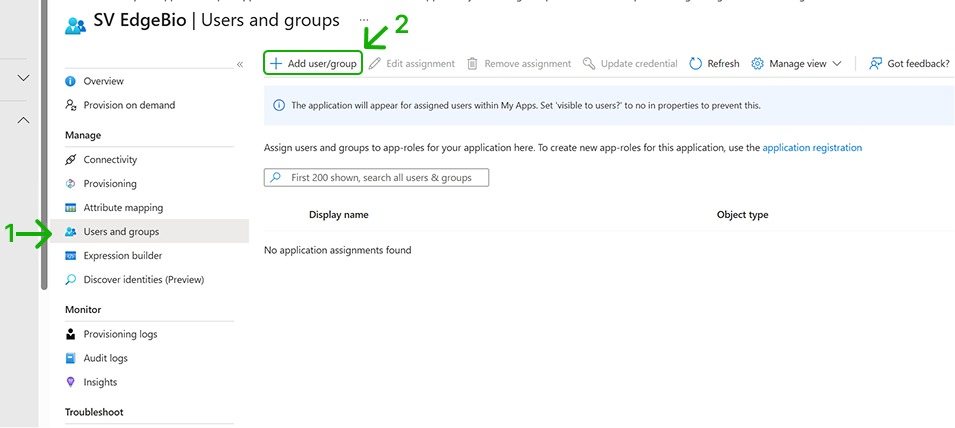Click the Provision on demand icon

pyautogui.click(x=70, y=105)
